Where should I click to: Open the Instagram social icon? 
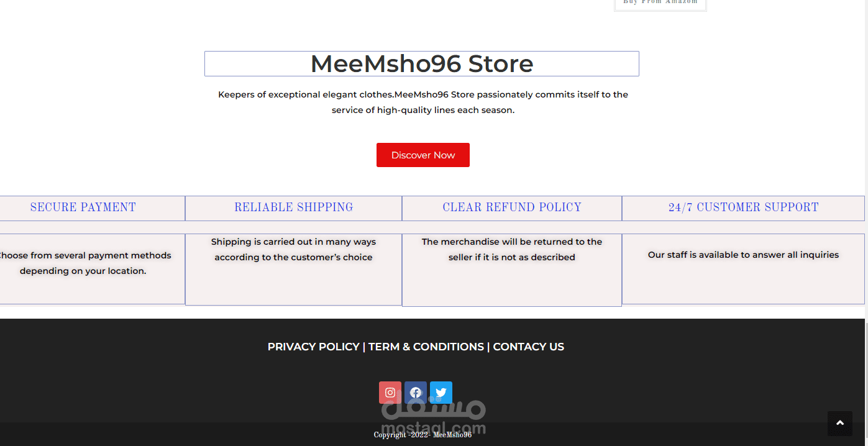click(390, 393)
